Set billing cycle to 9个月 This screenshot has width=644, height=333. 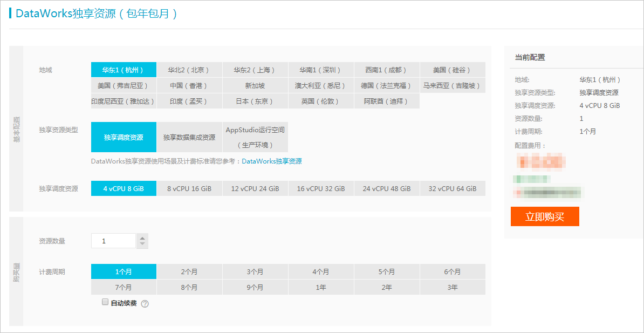[x=255, y=287]
